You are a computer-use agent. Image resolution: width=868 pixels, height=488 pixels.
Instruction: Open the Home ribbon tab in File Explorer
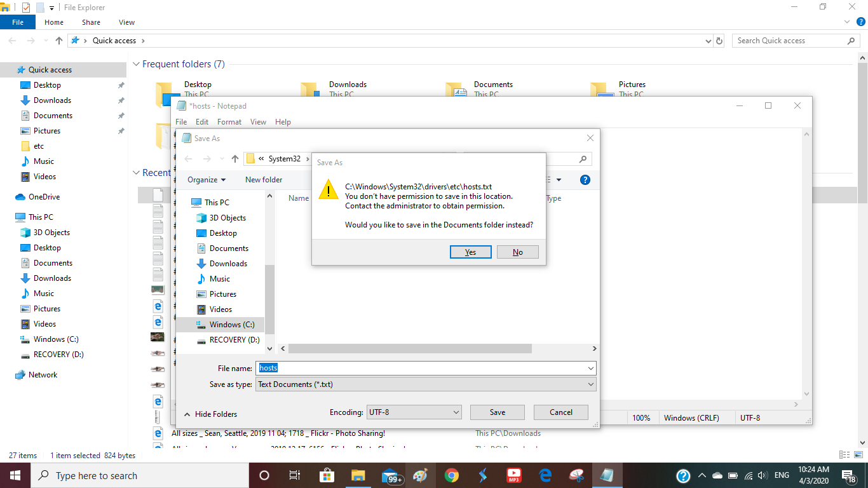pos(54,22)
